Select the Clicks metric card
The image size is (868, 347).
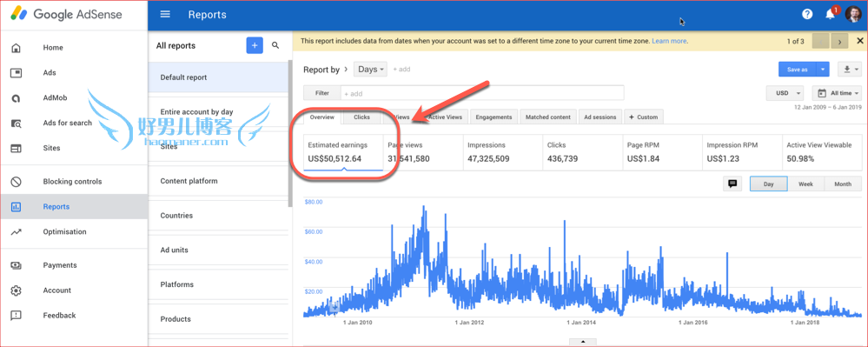tap(582, 152)
